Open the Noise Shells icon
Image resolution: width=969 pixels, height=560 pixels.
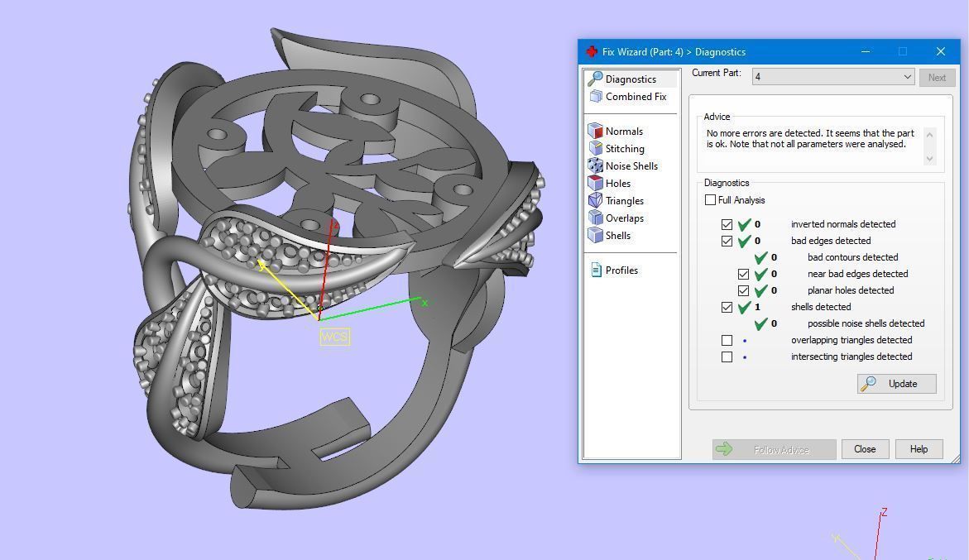595,165
